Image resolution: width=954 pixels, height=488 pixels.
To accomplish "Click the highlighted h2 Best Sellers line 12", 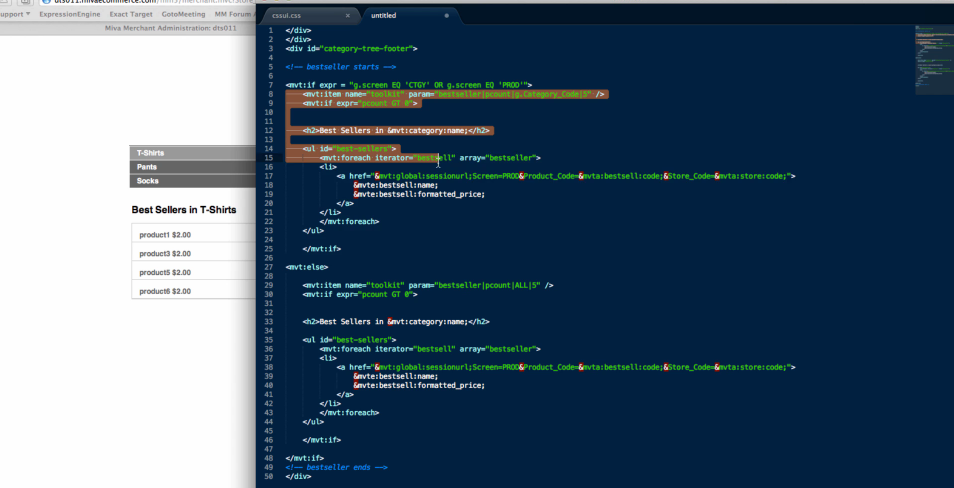I will [395, 131].
